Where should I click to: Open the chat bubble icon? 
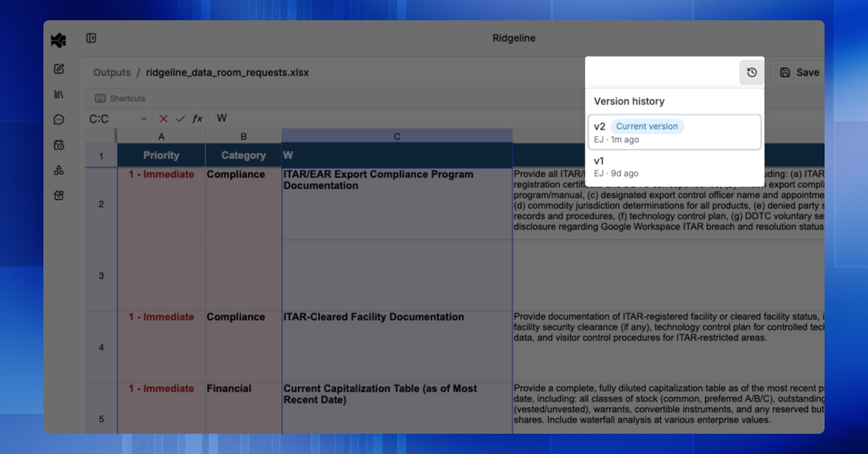(x=59, y=120)
